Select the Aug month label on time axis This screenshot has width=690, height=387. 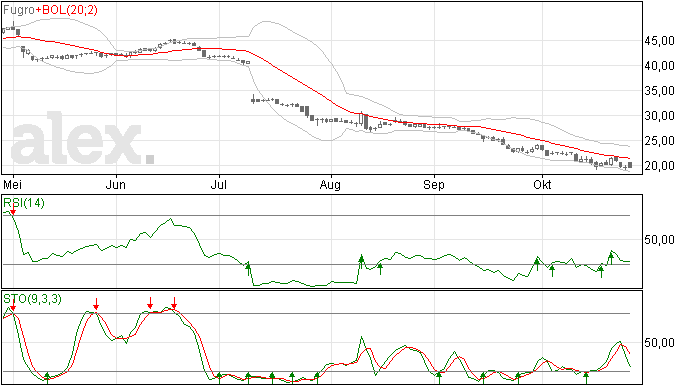[x=330, y=185]
